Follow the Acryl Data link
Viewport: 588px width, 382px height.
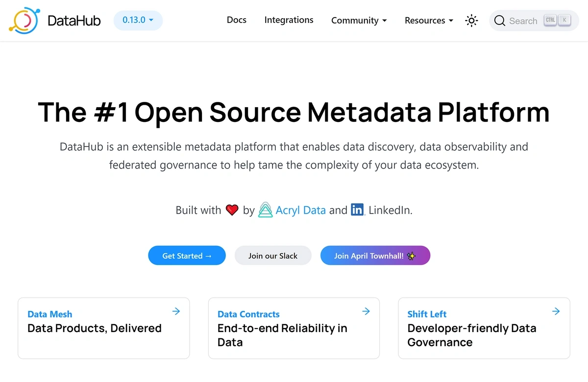pyautogui.click(x=300, y=210)
